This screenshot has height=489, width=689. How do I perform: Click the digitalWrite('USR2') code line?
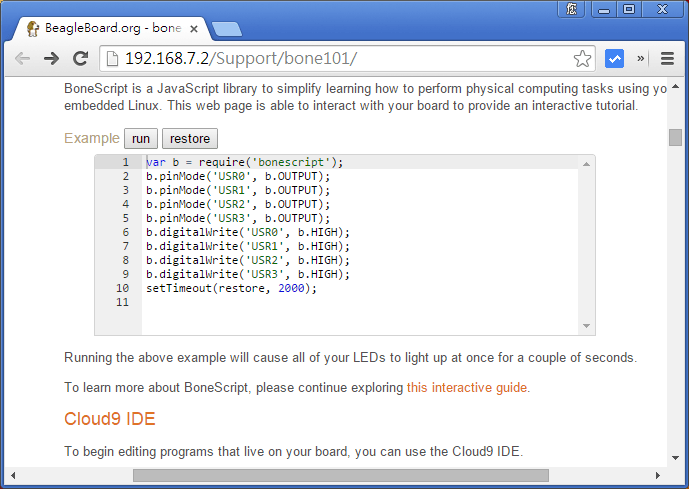tap(248, 260)
